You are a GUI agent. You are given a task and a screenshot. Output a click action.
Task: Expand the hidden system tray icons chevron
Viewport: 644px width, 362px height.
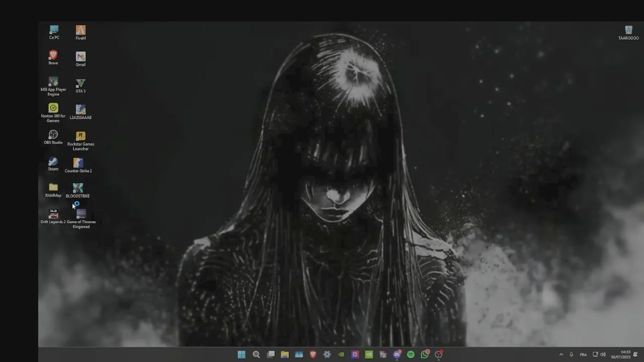561,354
